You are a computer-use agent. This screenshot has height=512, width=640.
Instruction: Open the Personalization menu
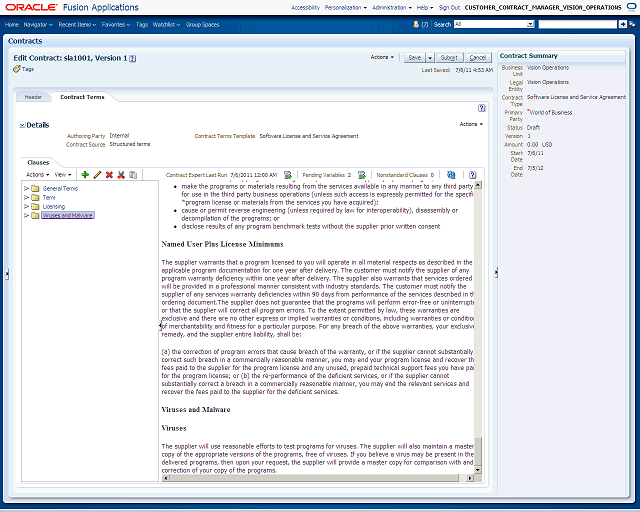[346, 7]
